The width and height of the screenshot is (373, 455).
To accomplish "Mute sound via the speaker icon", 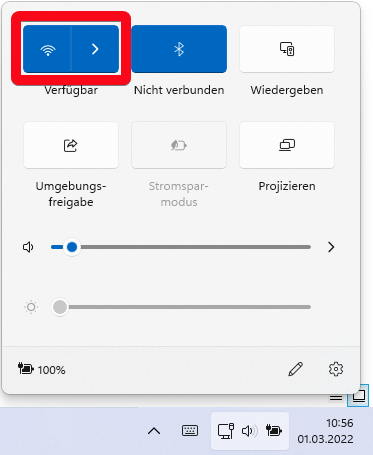I will pyautogui.click(x=28, y=247).
